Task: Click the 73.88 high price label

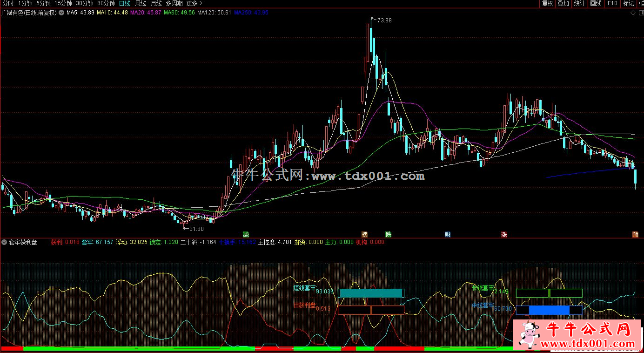Action: pyautogui.click(x=384, y=20)
